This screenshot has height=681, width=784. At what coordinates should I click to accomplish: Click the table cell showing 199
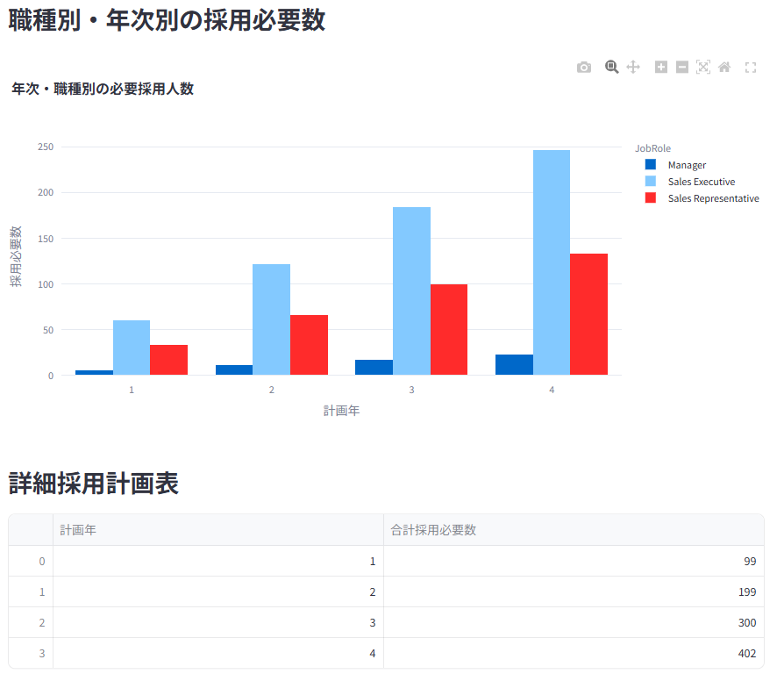pyautogui.click(x=574, y=592)
